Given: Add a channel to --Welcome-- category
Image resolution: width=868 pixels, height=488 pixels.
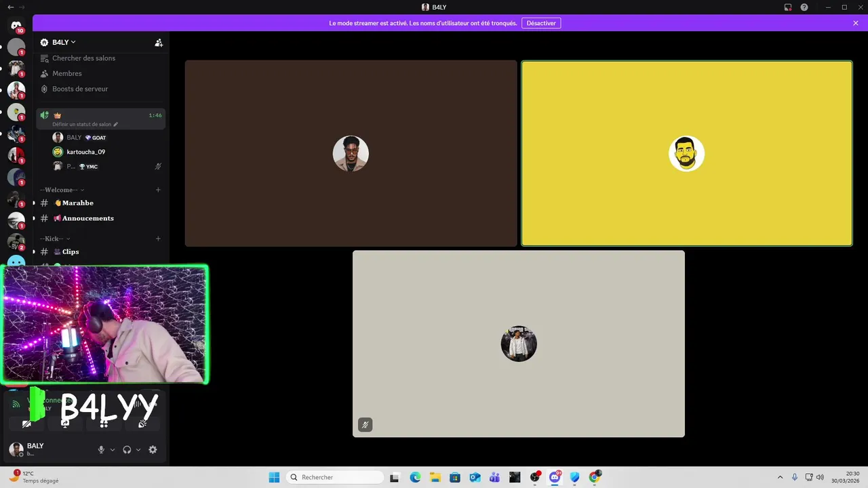Looking at the screenshot, I should coord(158,190).
